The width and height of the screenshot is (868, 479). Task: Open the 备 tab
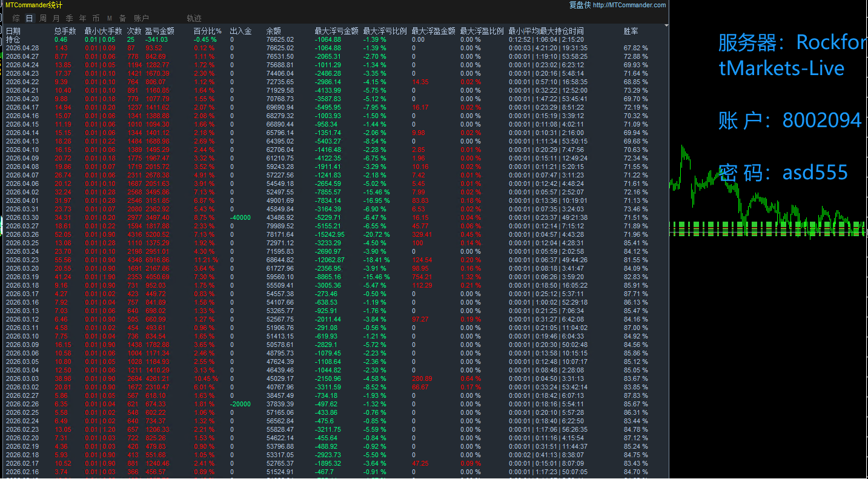click(123, 19)
